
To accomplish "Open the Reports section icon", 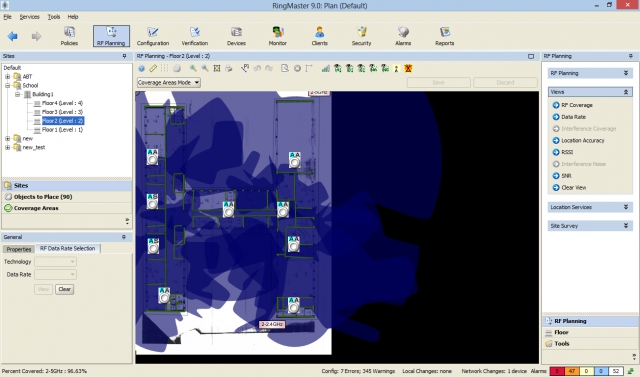I will pyautogui.click(x=444, y=36).
